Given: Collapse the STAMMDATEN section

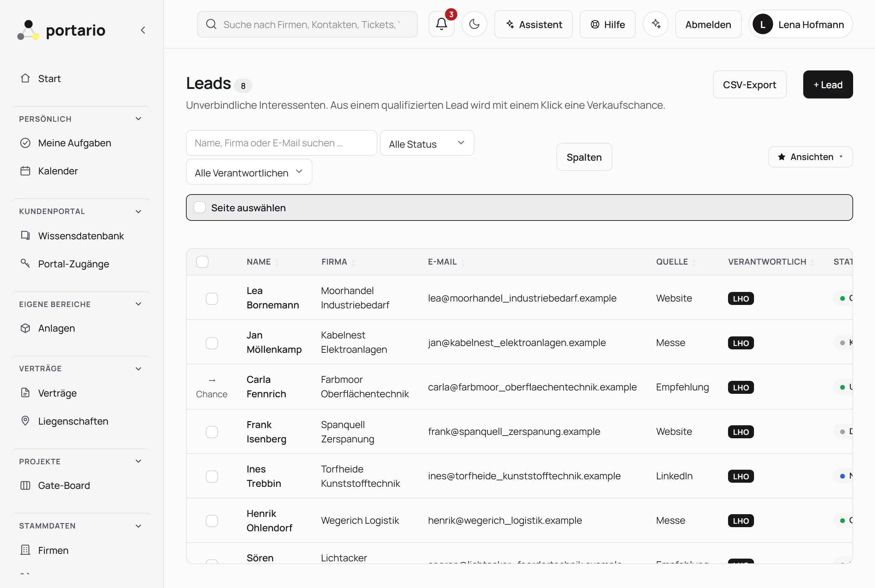Looking at the screenshot, I should [138, 526].
